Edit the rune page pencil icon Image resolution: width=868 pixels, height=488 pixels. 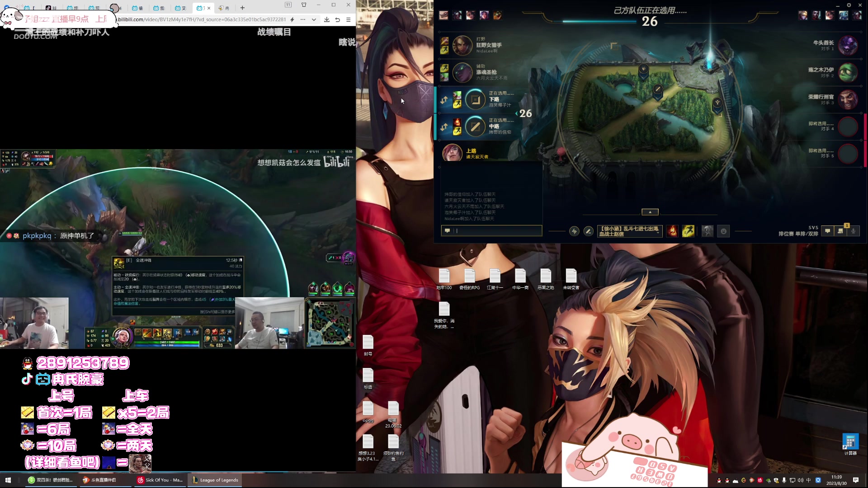coord(588,231)
